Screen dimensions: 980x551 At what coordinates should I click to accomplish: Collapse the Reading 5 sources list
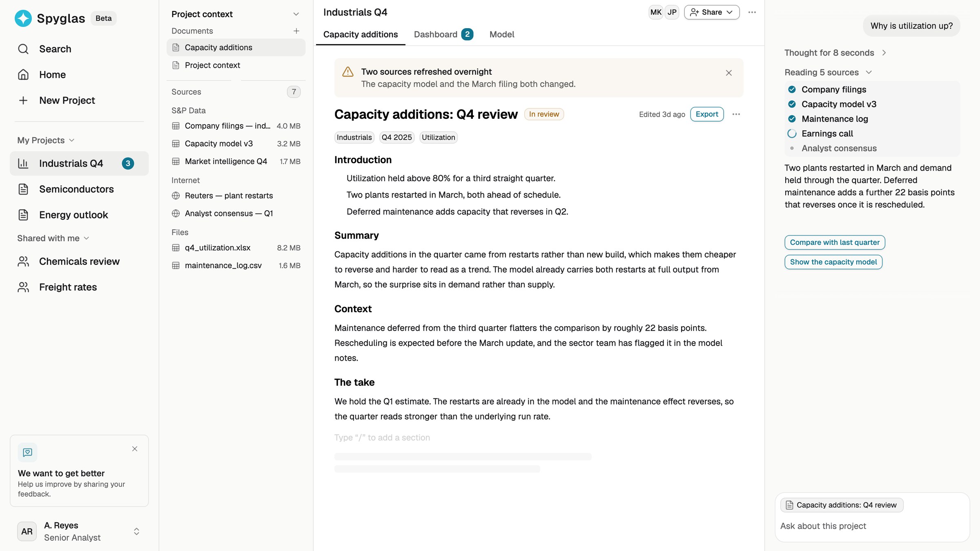pyautogui.click(x=828, y=72)
